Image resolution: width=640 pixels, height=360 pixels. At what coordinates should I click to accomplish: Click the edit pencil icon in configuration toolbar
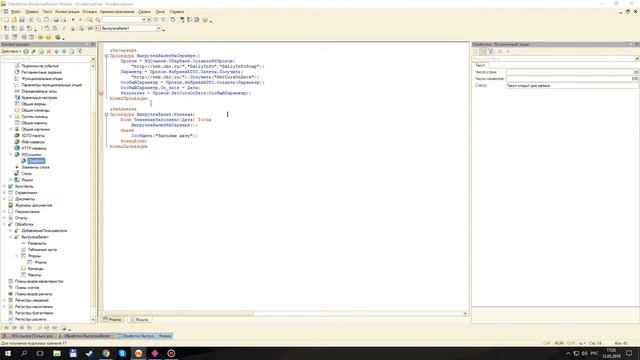click(33, 51)
